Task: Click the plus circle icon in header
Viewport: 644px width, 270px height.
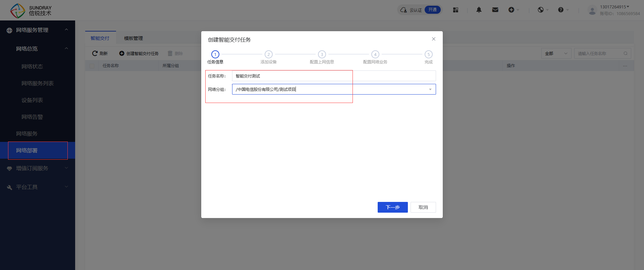Action: pos(511,10)
